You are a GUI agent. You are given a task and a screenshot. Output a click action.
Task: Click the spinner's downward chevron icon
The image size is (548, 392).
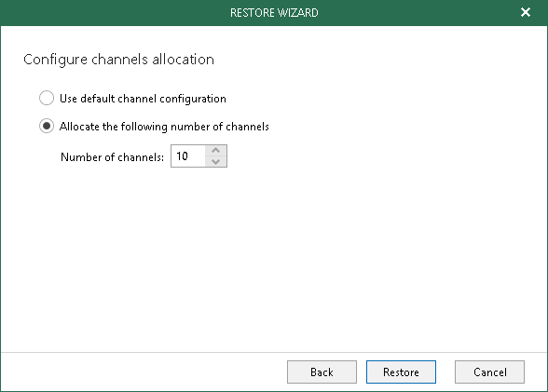point(216,162)
